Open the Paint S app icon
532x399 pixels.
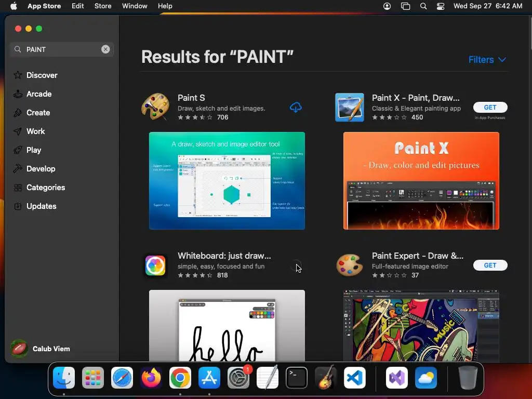[155, 107]
